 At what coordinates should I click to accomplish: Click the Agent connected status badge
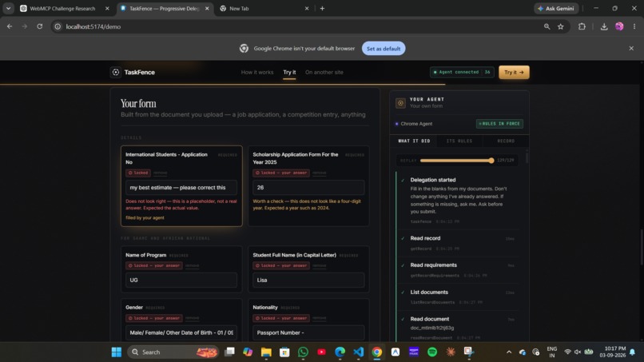(x=462, y=72)
